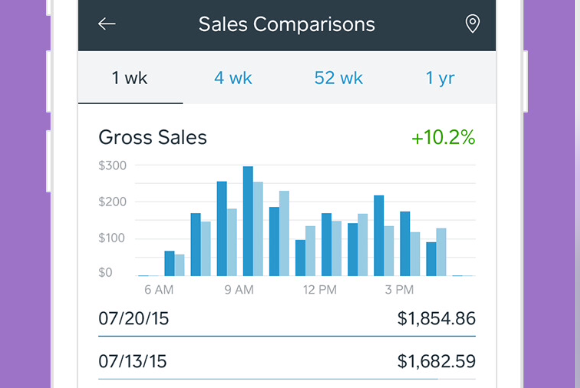Click the Sales Comparisons title
The image size is (580, 388).
287,24
